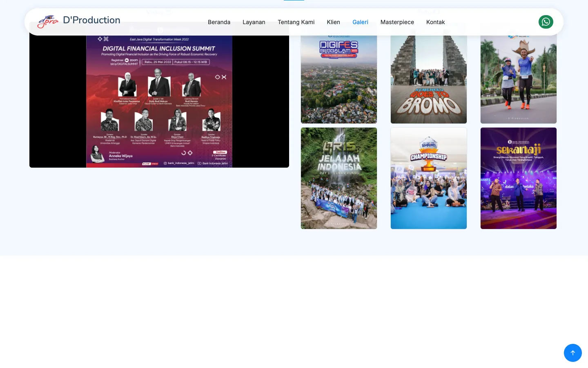This screenshot has height=368, width=588.
Task: Select the Galeri navigation item
Action: (360, 22)
